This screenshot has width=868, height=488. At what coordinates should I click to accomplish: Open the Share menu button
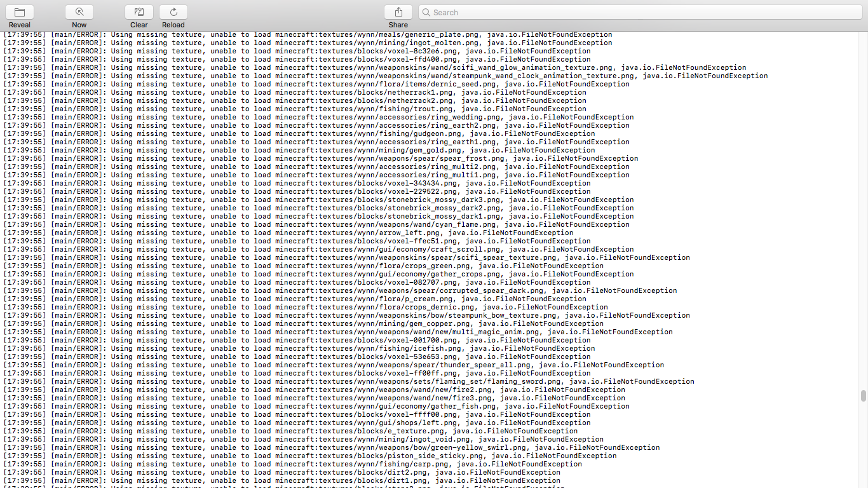pos(398,12)
